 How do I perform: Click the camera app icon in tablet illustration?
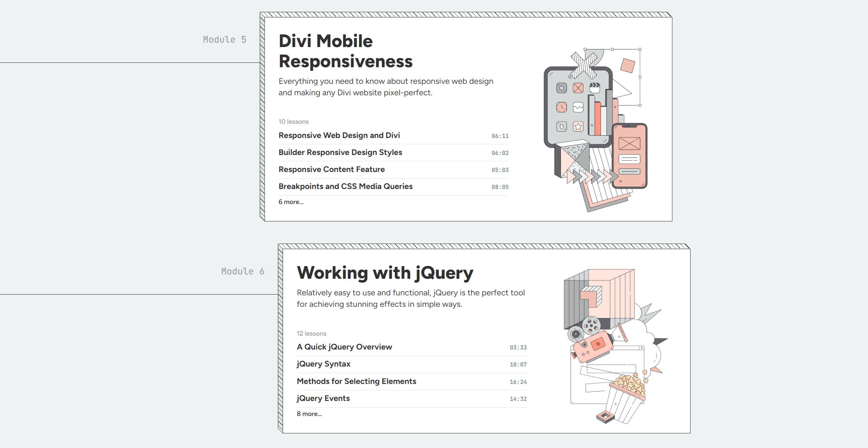pyautogui.click(x=562, y=88)
